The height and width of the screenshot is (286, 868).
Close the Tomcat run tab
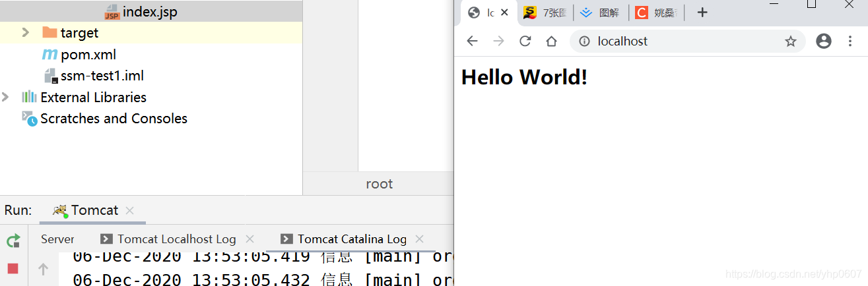click(x=130, y=211)
